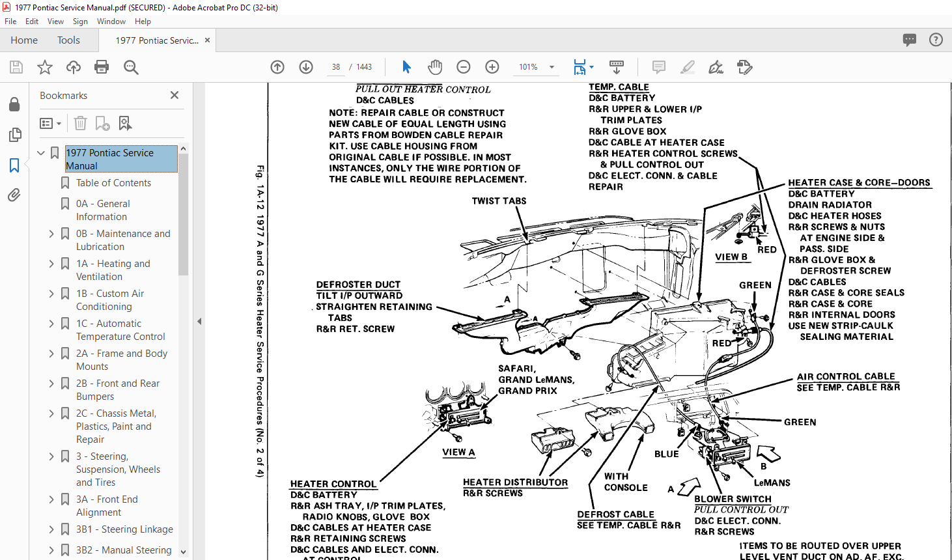952x560 pixels.
Task: Click the Fit page width icon
Action: [580, 67]
